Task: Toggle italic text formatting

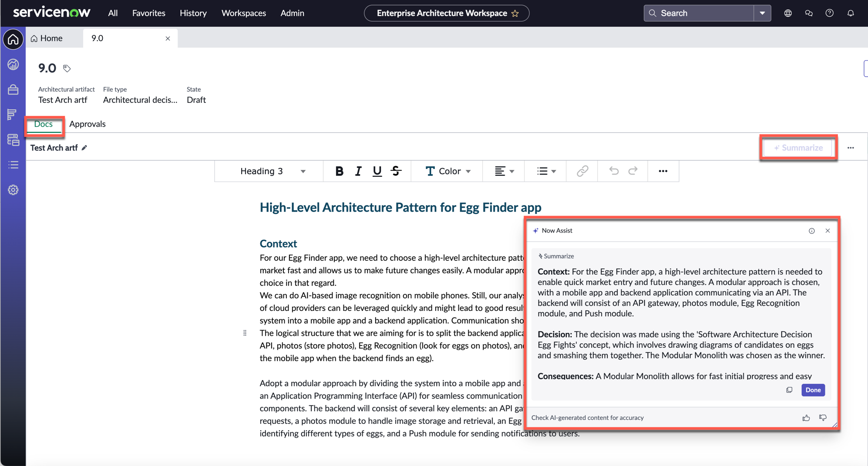Action: pyautogui.click(x=358, y=171)
